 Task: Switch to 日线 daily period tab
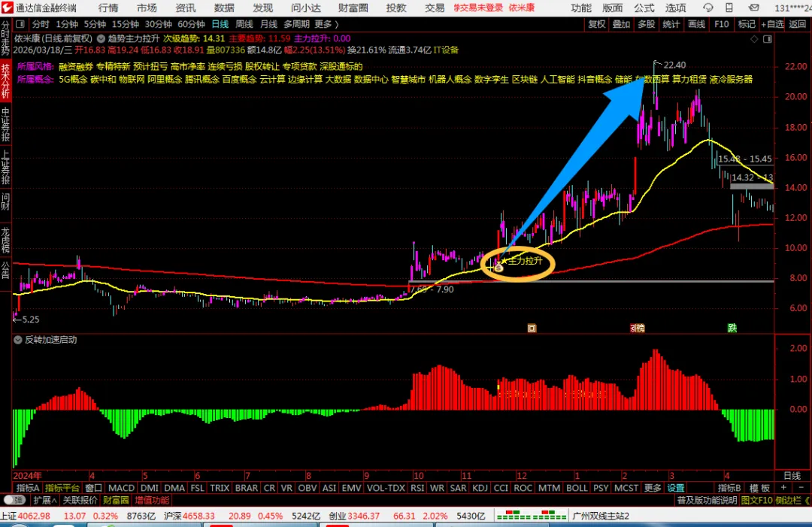click(220, 24)
